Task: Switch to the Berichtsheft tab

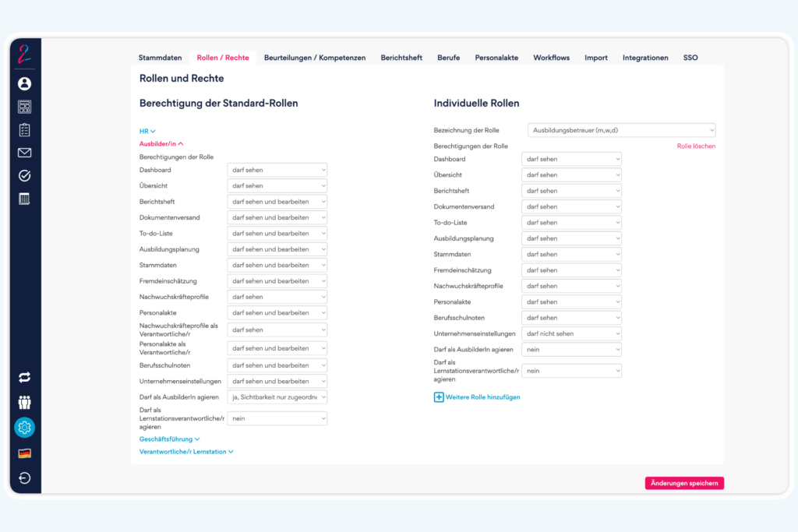Action: click(x=401, y=57)
